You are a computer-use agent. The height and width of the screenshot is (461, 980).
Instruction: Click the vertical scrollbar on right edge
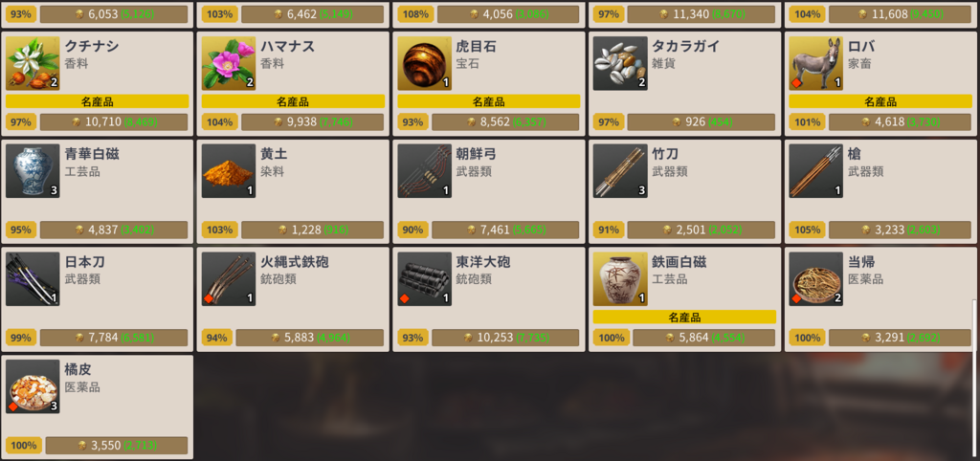(x=975, y=323)
